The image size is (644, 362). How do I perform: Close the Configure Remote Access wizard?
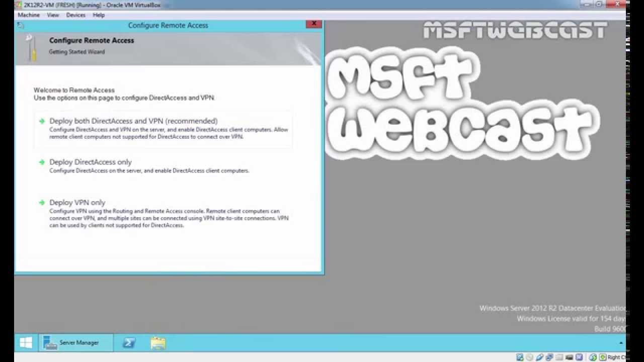coord(313,24)
